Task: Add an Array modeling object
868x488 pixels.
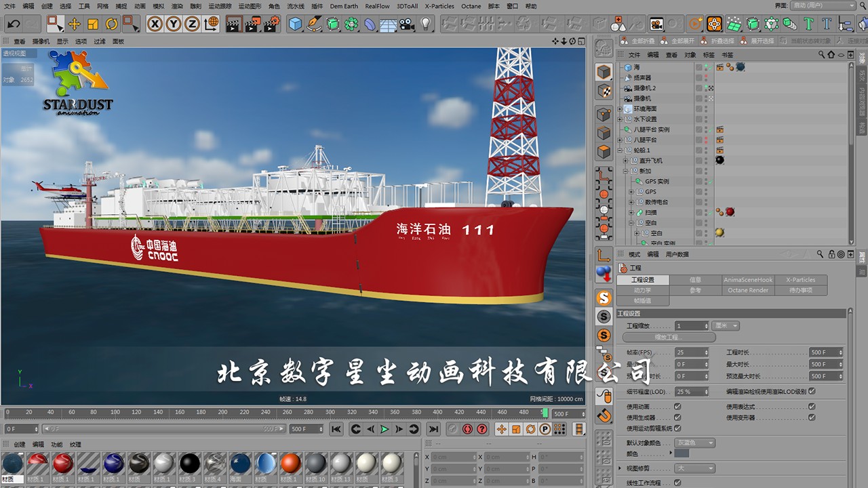Action: pyautogui.click(x=351, y=24)
